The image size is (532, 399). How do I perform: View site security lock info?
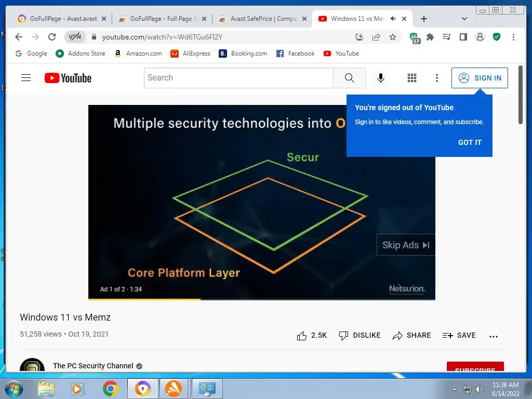pos(94,37)
